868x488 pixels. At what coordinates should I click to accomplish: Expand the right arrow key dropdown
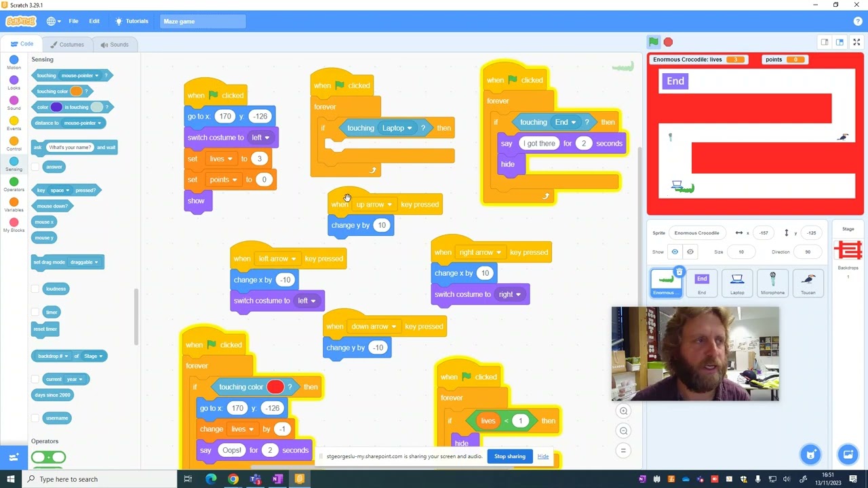point(480,252)
